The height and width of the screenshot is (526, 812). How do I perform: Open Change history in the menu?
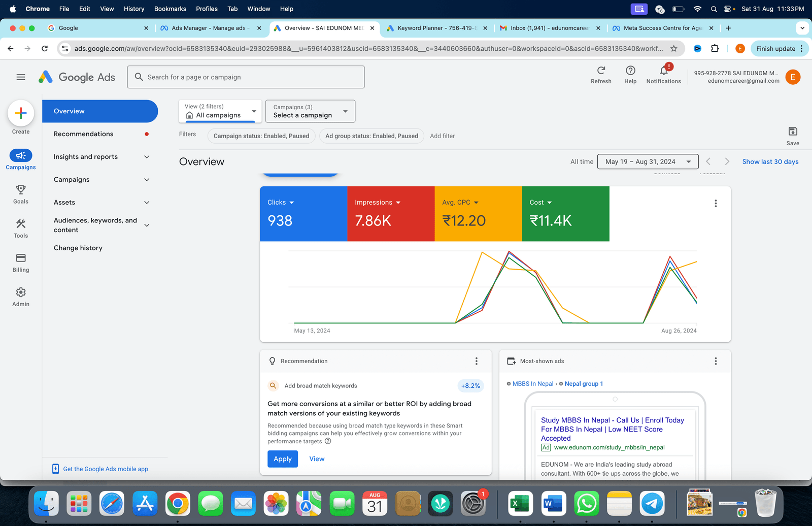point(78,248)
